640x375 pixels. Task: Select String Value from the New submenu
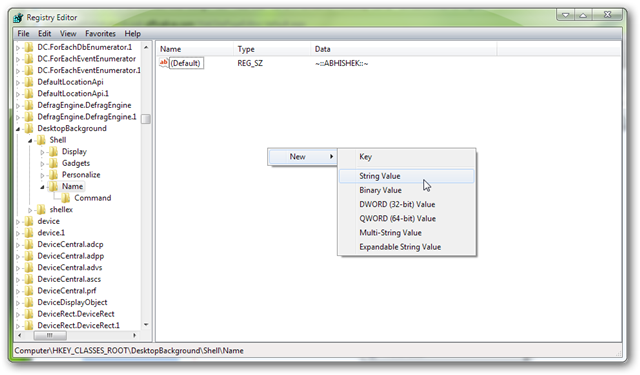[x=407, y=176]
